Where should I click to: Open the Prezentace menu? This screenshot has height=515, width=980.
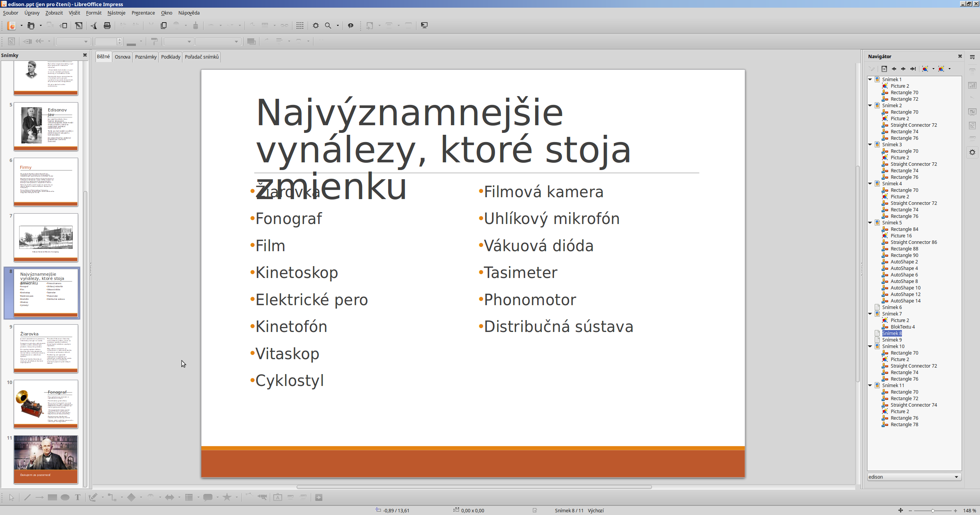tap(143, 13)
